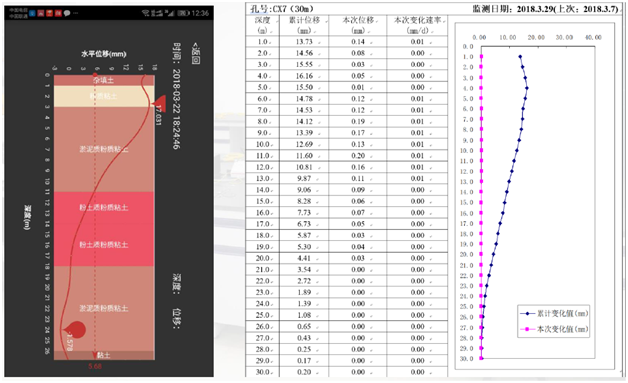
Task: Tap the chat bubble notification icon
Action: coord(67,13)
